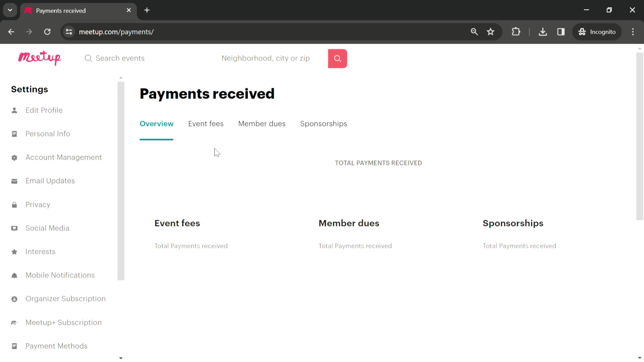Expand the Settings sidebar scrollbar down
Image resolution: width=644 pixels, height=362 pixels.
[122, 358]
